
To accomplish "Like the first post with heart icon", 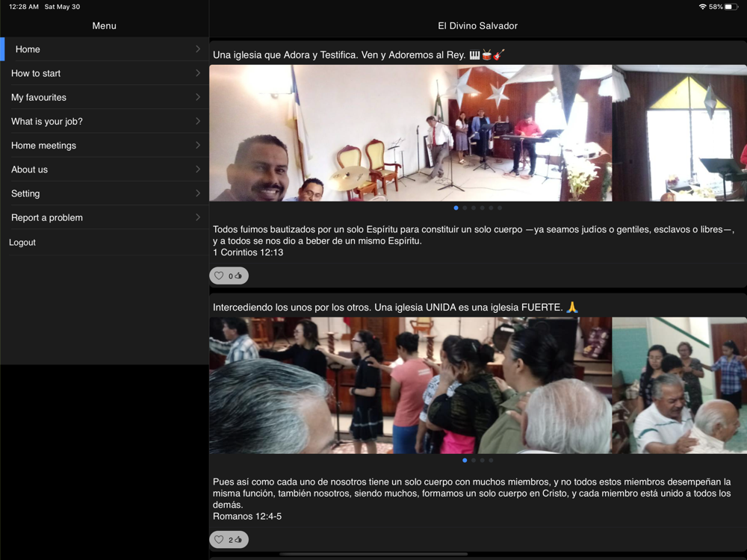I will [x=219, y=276].
